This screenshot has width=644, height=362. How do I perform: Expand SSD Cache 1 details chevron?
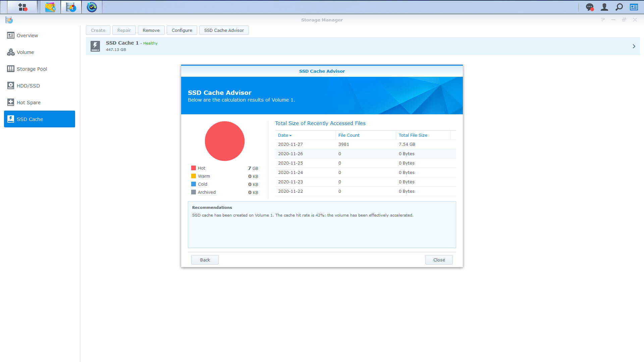point(634,46)
